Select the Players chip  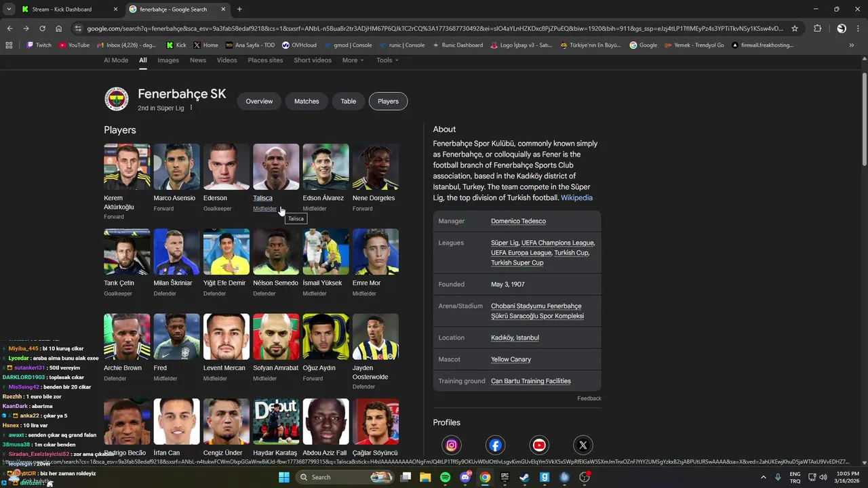tap(388, 101)
